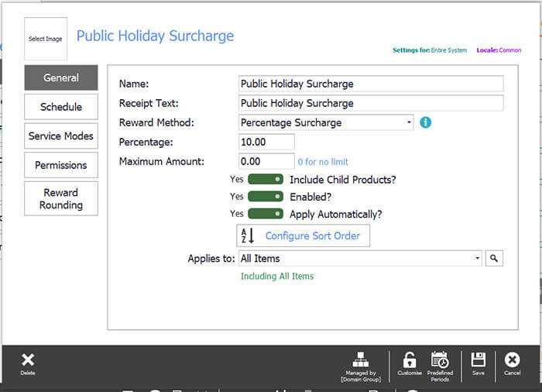Click the Cancel circle icon

tap(512, 361)
